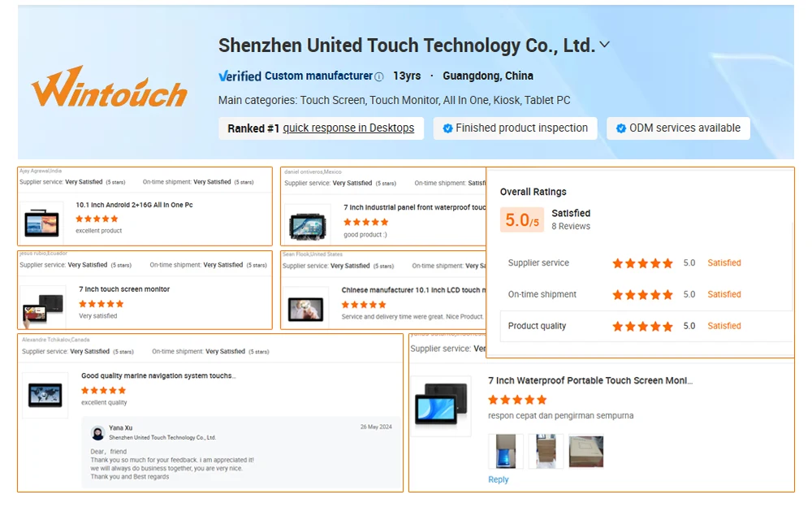Click Yana Xu's avatar in the reply
The width and height of the screenshot is (812, 512).
[98, 432]
